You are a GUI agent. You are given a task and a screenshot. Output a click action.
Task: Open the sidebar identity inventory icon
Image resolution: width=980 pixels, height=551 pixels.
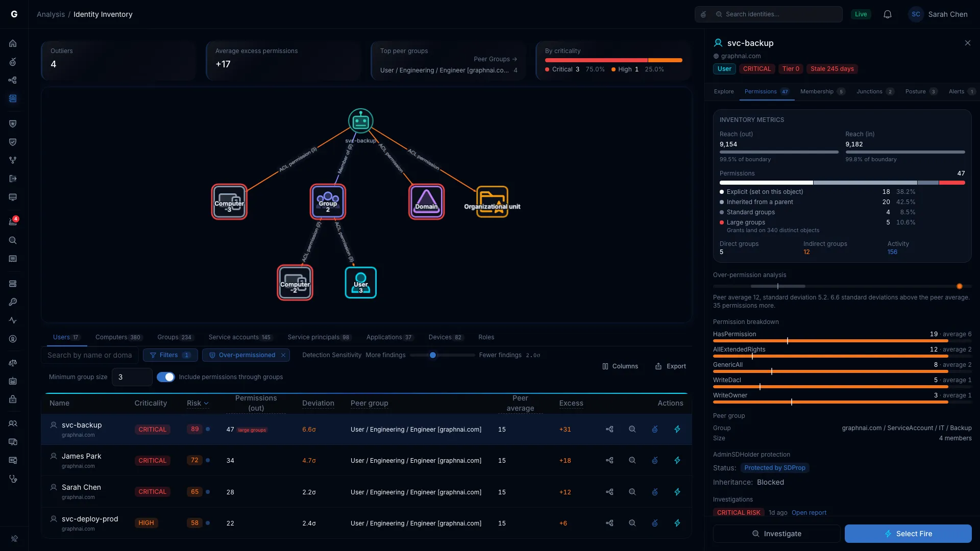point(13,98)
